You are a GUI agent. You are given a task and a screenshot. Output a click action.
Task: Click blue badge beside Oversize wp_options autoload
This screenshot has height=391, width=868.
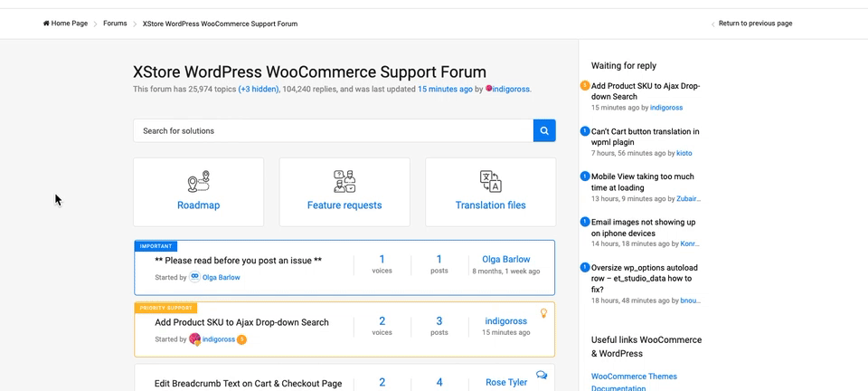point(585,267)
